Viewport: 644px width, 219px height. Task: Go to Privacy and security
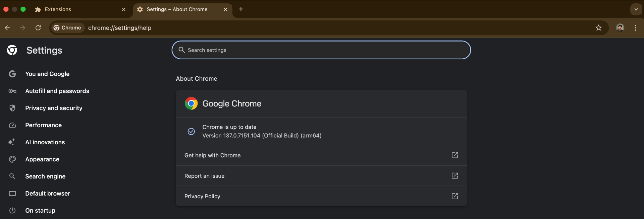point(54,108)
